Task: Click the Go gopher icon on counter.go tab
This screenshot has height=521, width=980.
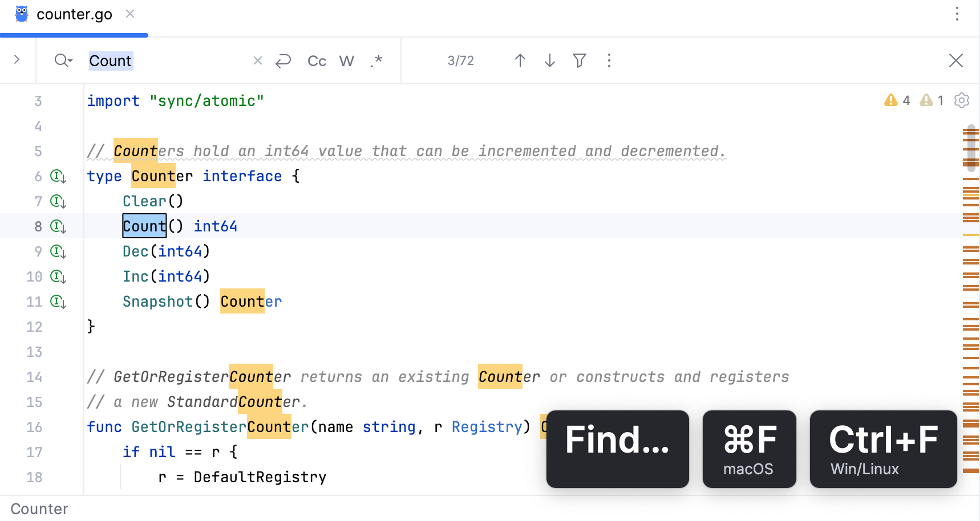Action: pyautogui.click(x=22, y=14)
